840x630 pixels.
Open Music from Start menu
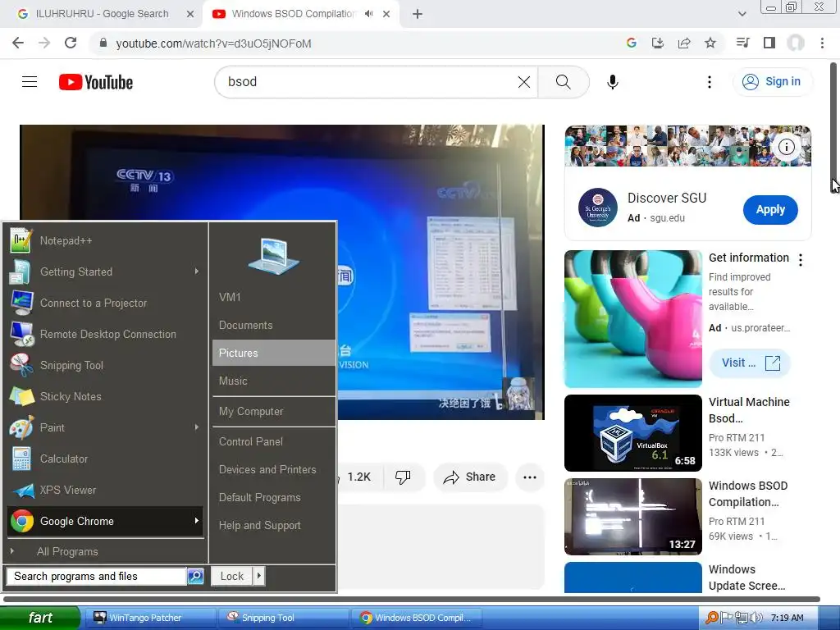274,381
